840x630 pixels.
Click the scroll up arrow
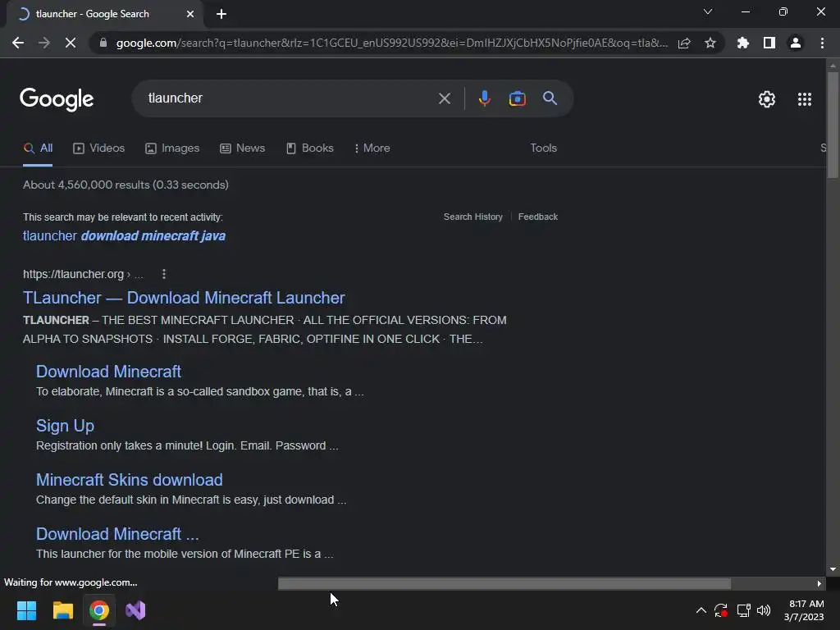[833, 66]
